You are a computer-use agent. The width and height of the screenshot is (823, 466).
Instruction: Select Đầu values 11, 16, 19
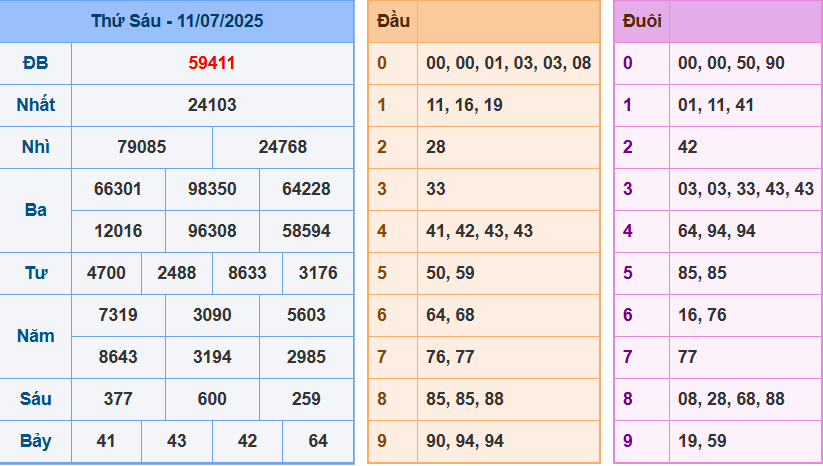(465, 105)
